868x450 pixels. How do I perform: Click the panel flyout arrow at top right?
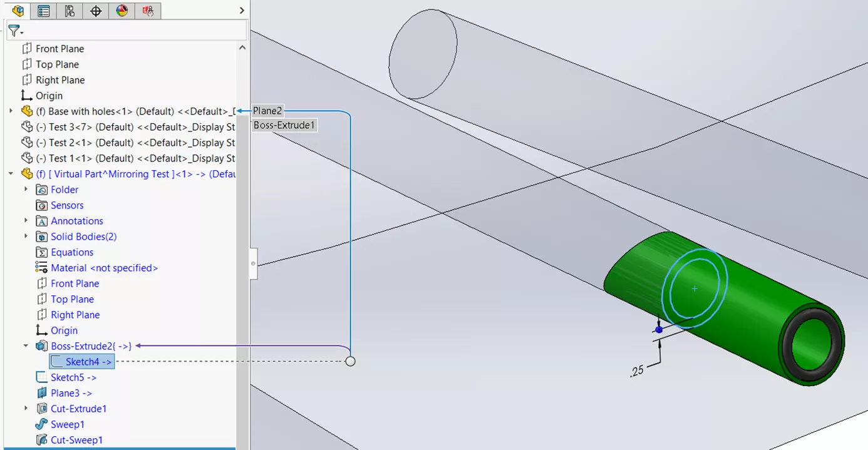point(241,11)
